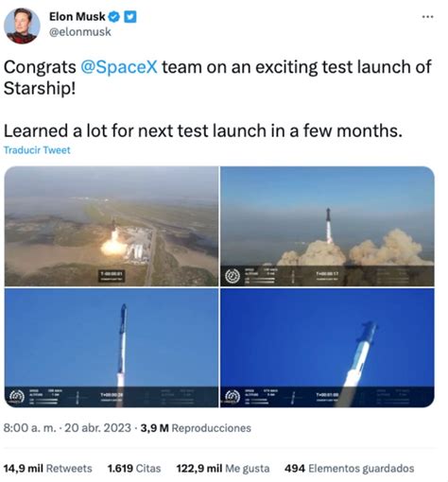Open the aerial launch pad photo

coord(112,226)
